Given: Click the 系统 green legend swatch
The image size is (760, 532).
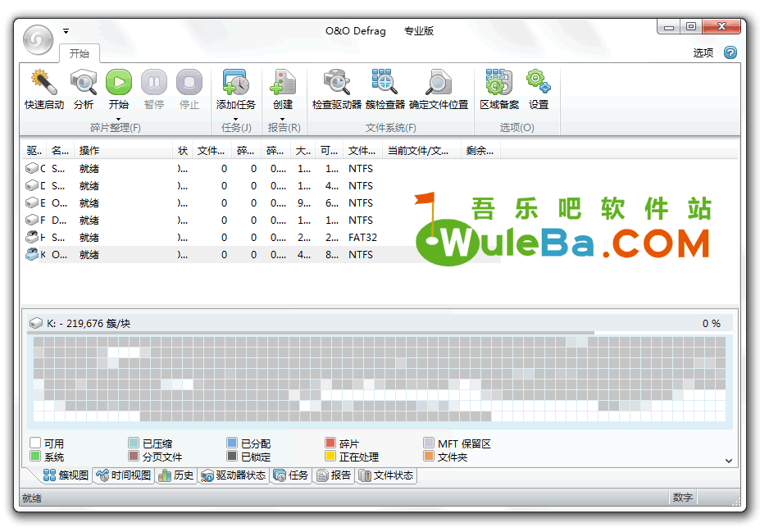Looking at the screenshot, I should pos(35,456).
